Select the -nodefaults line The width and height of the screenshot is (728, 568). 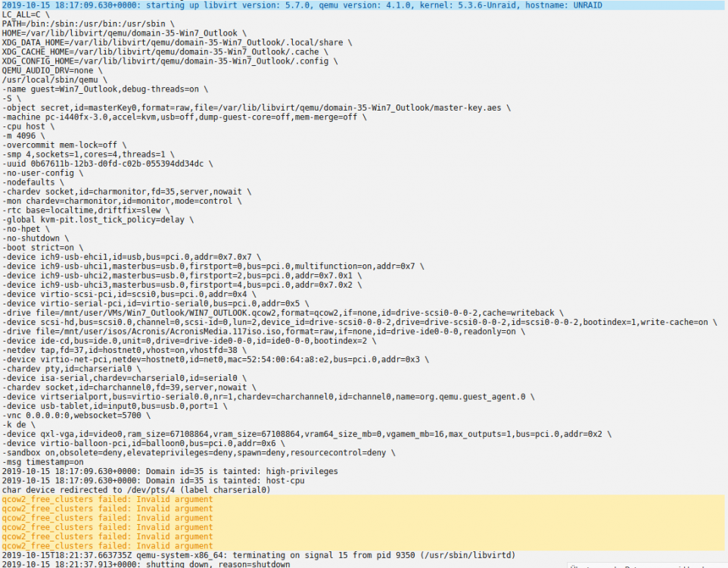pos(33,182)
